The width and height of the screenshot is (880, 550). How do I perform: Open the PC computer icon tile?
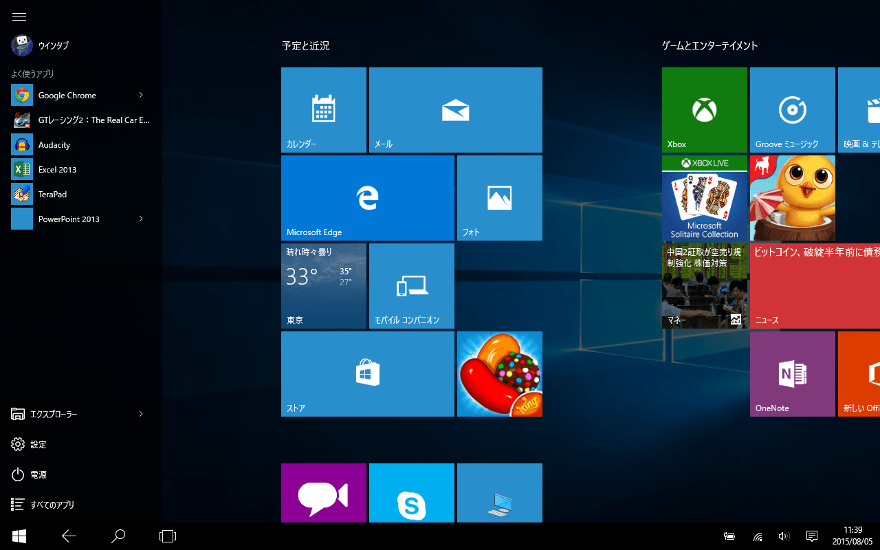[x=499, y=493]
